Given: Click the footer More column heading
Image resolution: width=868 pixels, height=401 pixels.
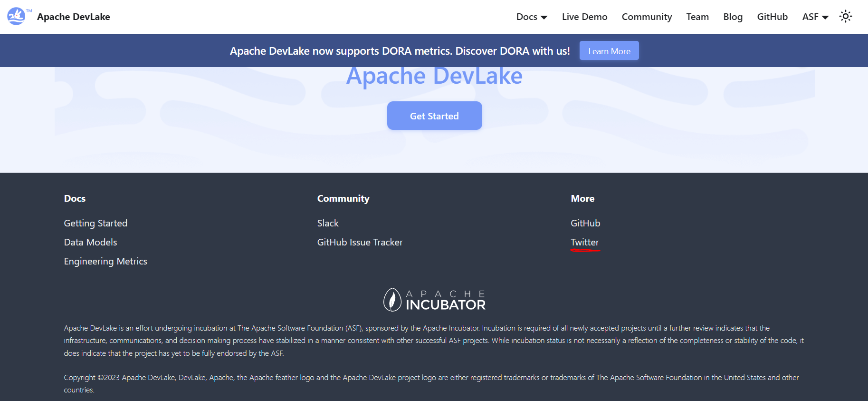Looking at the screenshot, I should pyautogui.click(x=582, y=198).
